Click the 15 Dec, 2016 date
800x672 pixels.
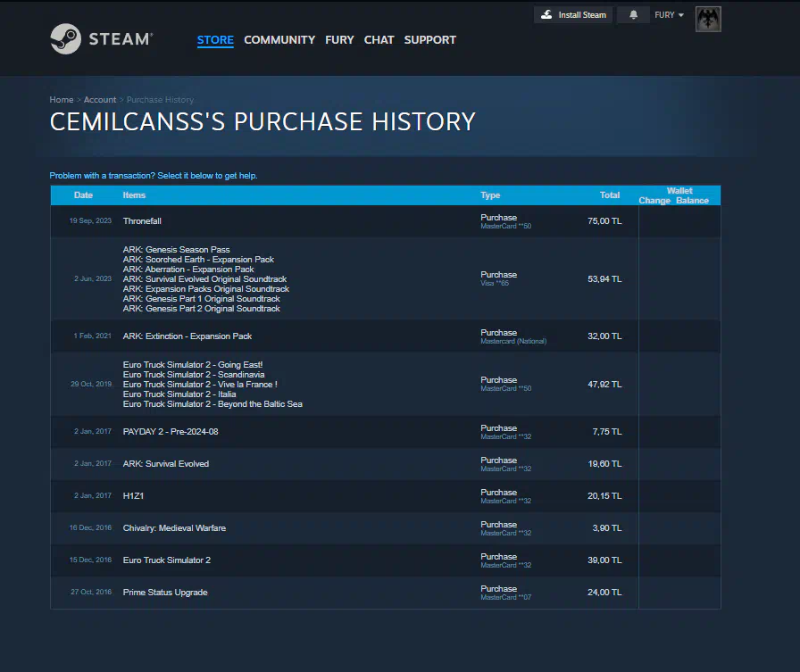click(90, 560)
